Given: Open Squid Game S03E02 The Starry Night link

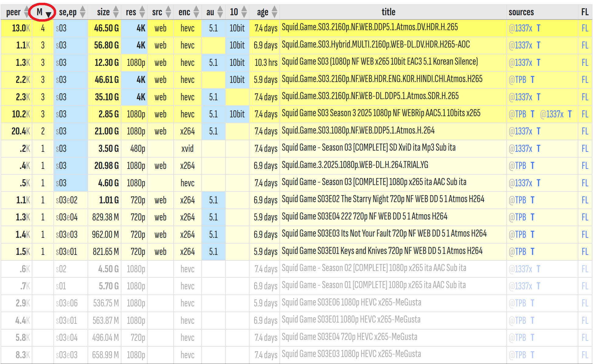Looking at the screenshot, I should pyautogui.click(x=383, y=199).
